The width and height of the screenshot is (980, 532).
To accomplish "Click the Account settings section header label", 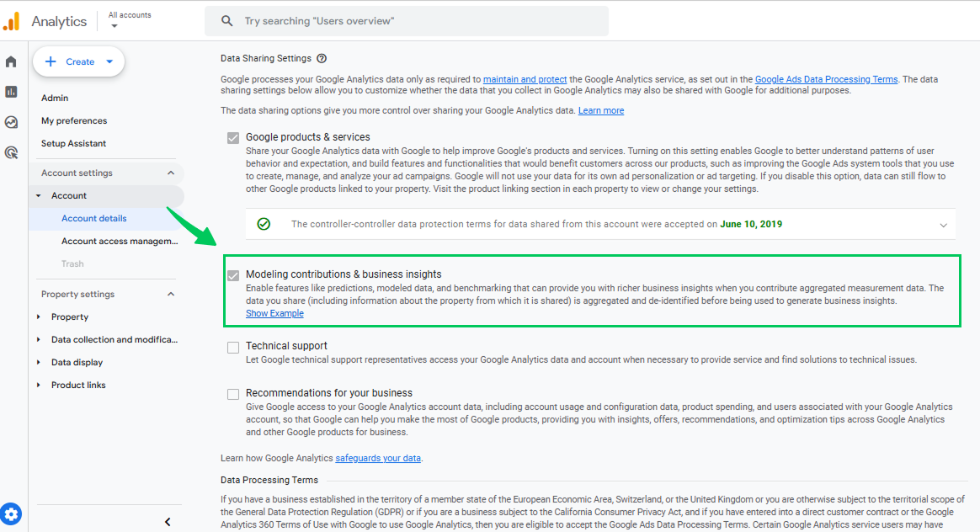I will pyautogui.click(x=77, y=173).
